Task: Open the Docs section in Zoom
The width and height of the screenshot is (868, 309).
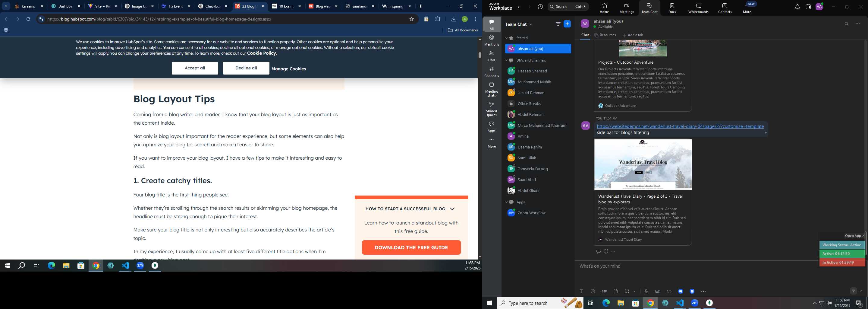Action: [x=672, y=8]
